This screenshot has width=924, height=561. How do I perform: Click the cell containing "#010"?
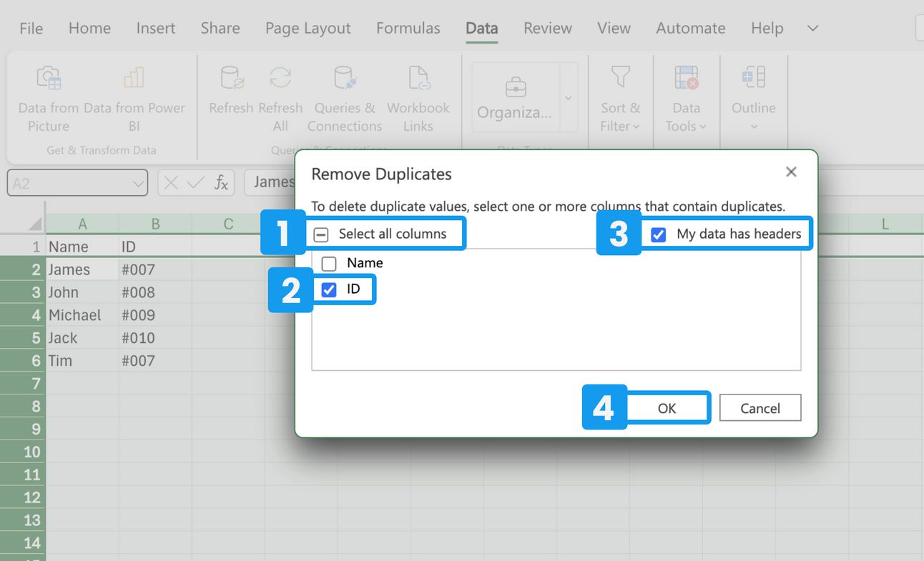[x=155, y=338]
